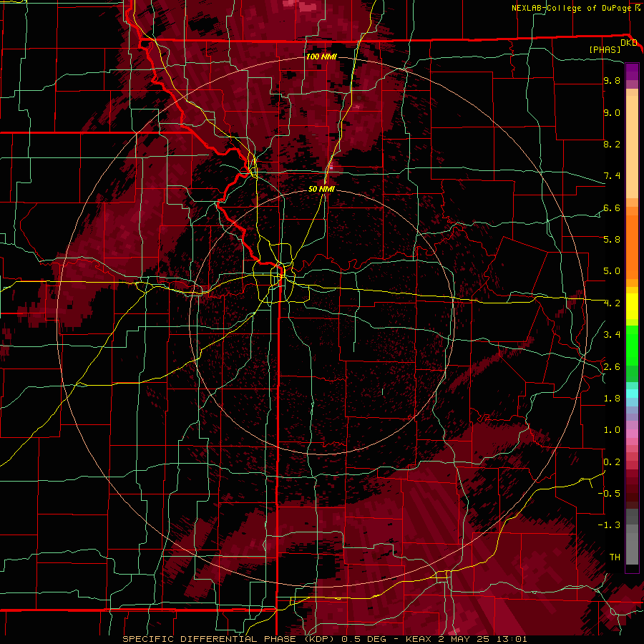Pick the cyan segment of the color bar
The height and width of the screenshot is (644, 644).
[x=632, y=394]
